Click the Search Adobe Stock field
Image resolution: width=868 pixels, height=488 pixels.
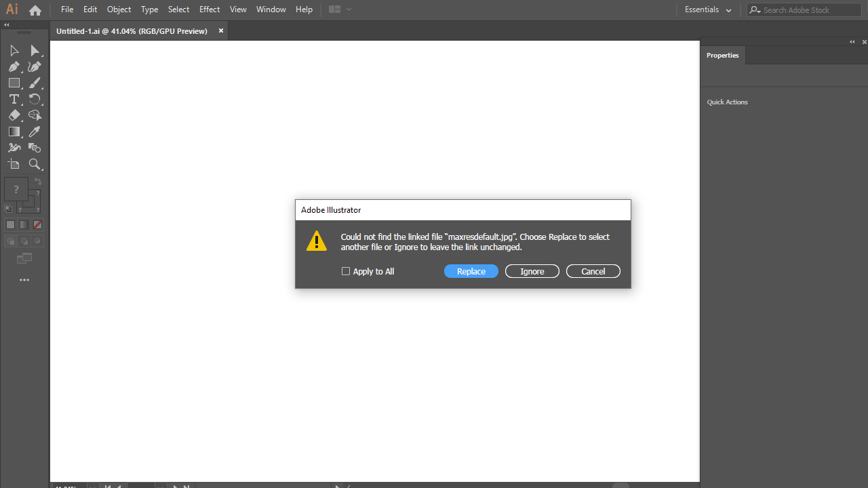click(x=804, y=10)
